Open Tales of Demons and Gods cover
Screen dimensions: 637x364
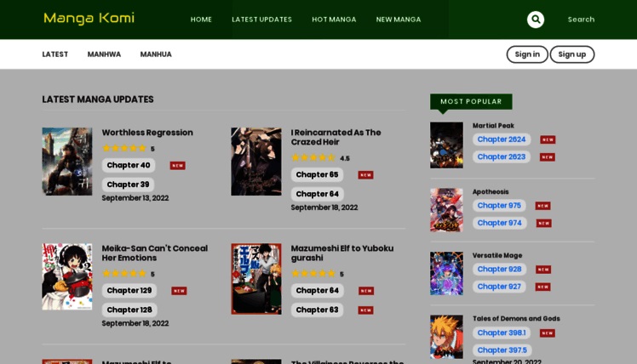[x=446, y=337]
